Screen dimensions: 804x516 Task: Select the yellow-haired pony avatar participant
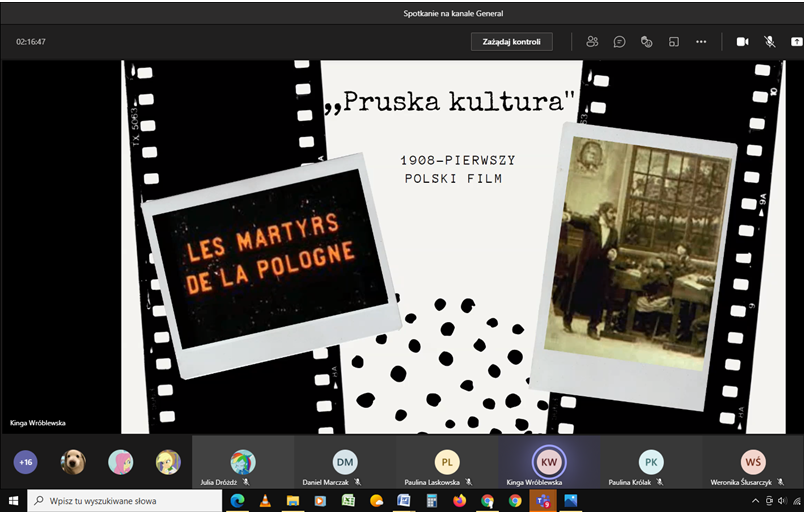168,462
